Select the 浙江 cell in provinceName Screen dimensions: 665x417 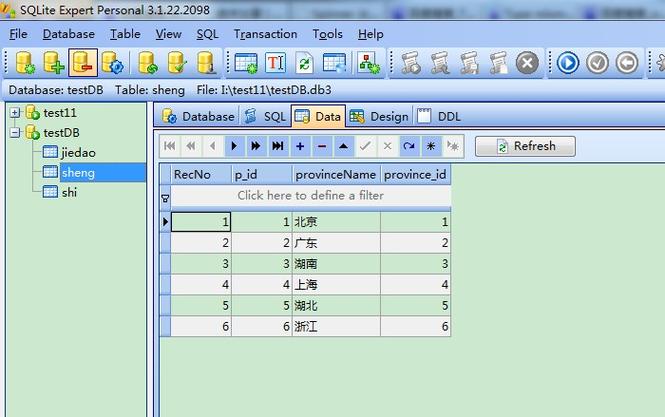[x=336, y=326]
